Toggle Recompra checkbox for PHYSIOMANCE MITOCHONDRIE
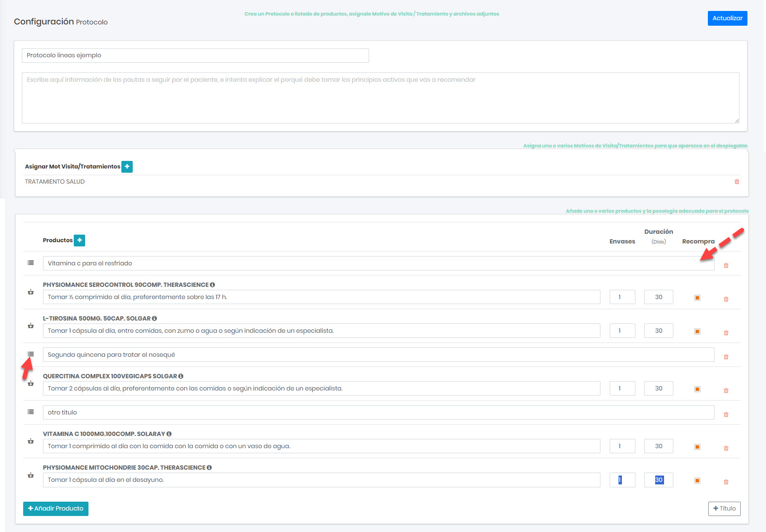 click(x=697, y=481)
